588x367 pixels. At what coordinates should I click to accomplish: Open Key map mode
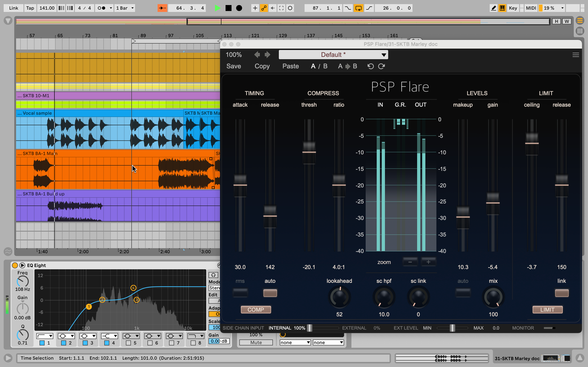click(x=513, y=8)
